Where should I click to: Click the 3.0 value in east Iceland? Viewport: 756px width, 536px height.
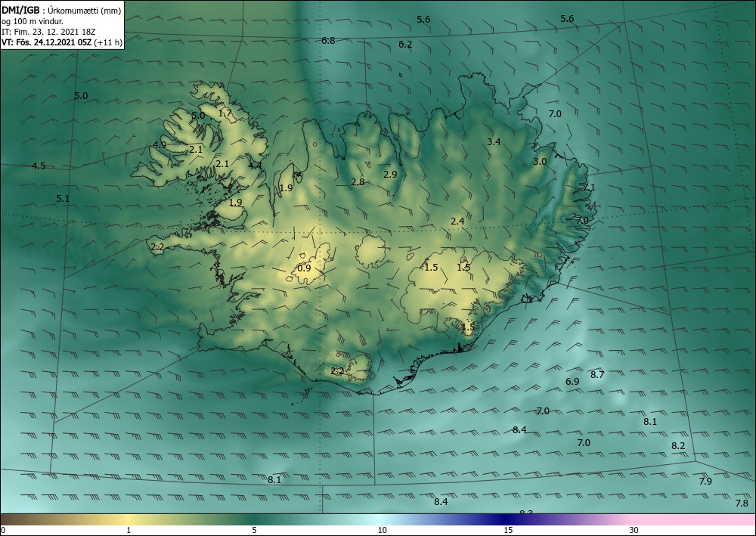(540, 162)
